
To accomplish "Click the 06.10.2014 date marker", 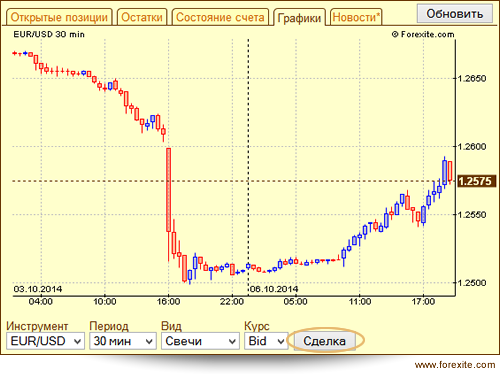I will pos(274,289).
